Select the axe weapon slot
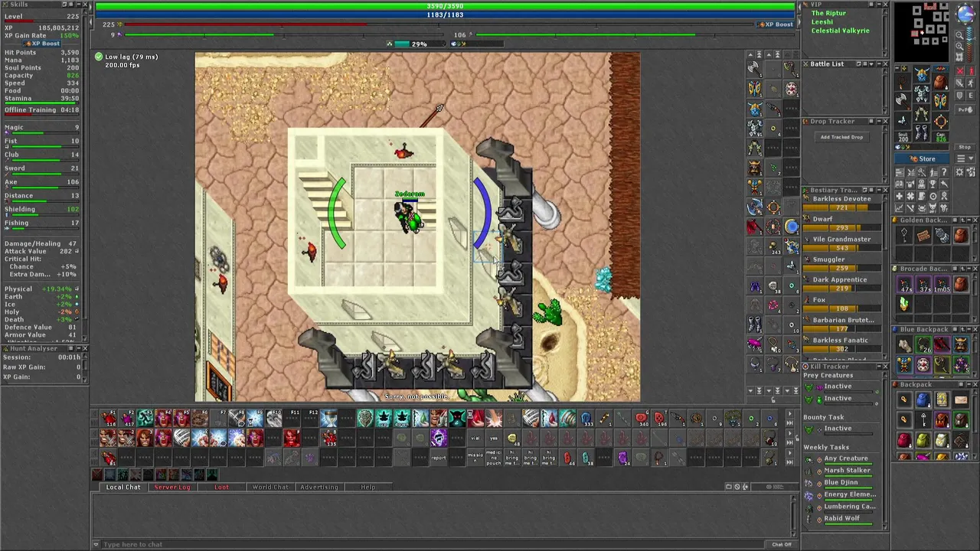Screen dimensions: 980x551 [x=903, y=100]
